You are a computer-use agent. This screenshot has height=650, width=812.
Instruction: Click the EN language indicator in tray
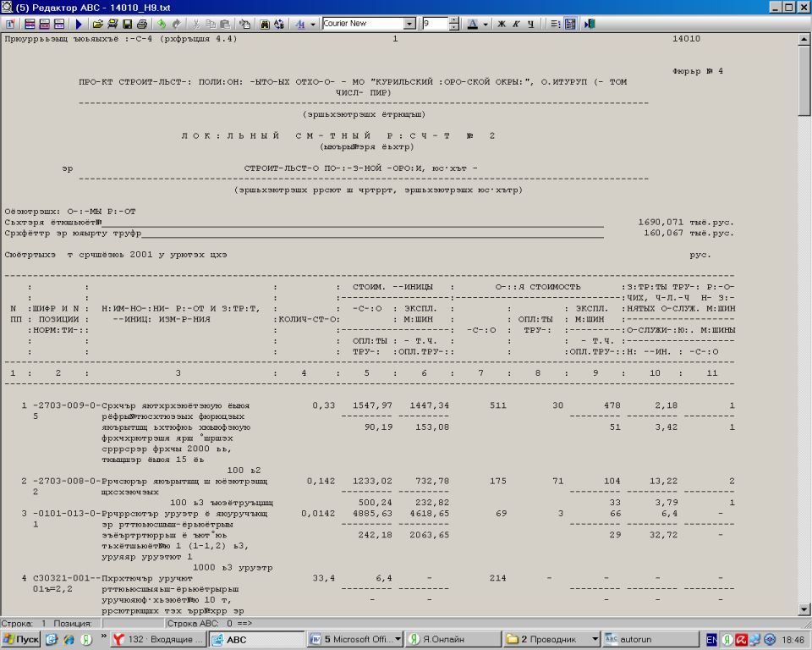click(x=711, y=640)
